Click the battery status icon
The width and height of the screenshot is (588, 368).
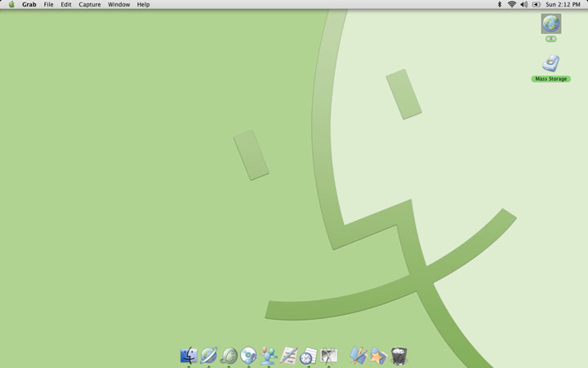click(x=537, y=5)
